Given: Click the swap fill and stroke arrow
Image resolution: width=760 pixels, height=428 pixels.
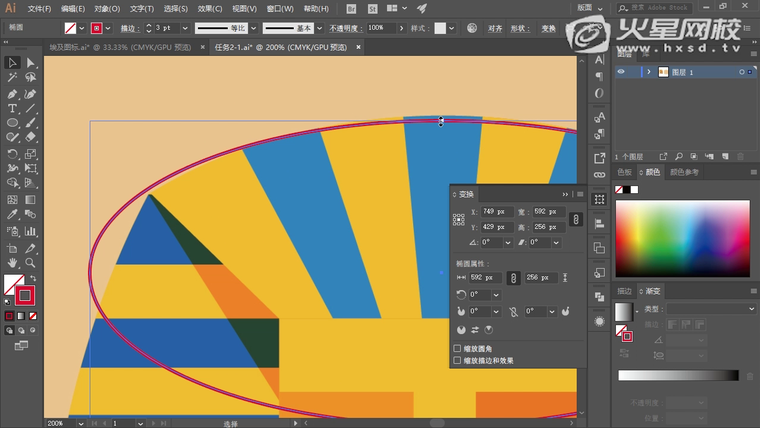Looking at the screenshot, I should (34, 279).
